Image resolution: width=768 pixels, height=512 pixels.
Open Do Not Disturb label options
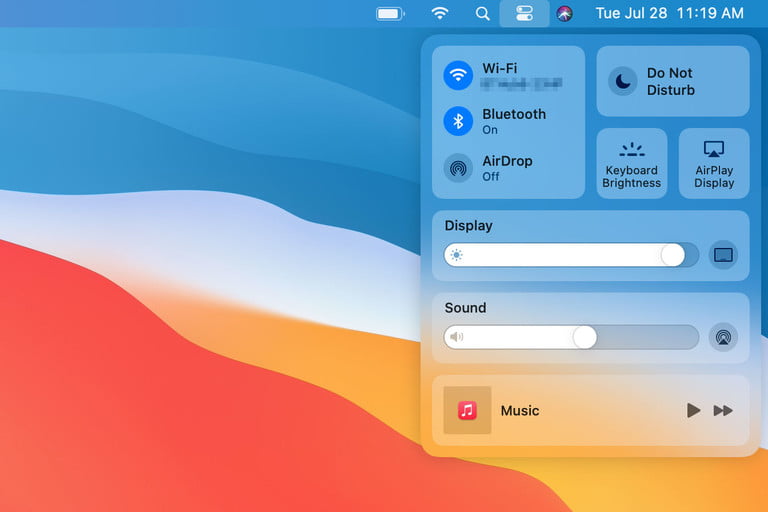(x=671, y=81)
